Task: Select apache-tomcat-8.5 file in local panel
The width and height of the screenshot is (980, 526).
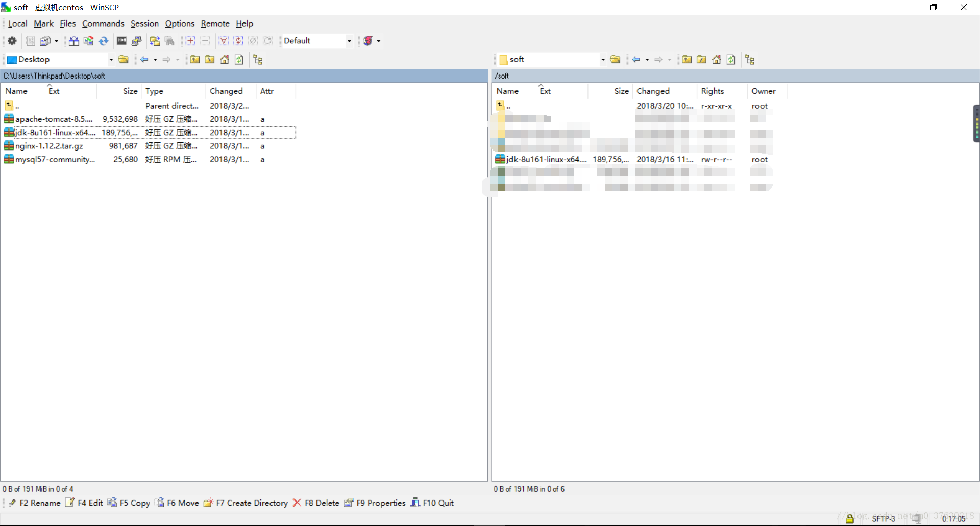Action: point(149,119)
